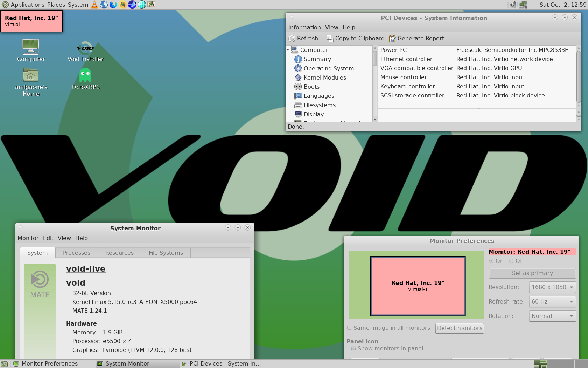This screenshot has width=588, height=368.
Task: Toggle Show monitors in panel checkbox
Action: [353, 349]
